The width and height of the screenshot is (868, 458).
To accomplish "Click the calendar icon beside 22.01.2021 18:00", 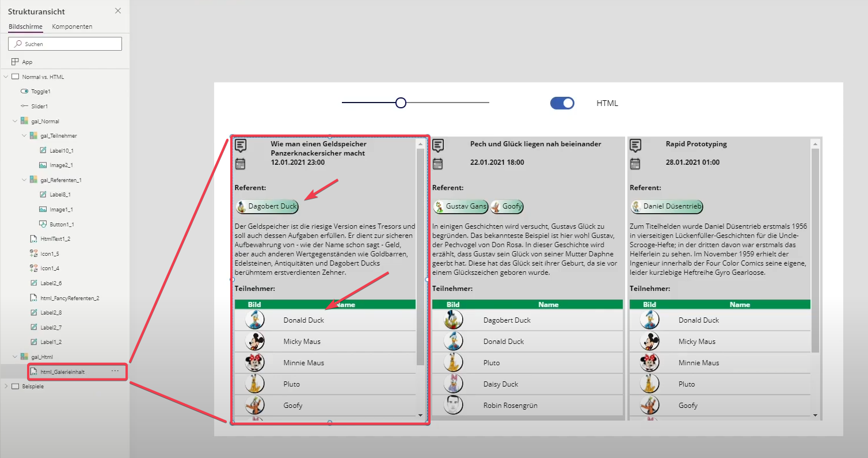I will [x=438, y=164].
